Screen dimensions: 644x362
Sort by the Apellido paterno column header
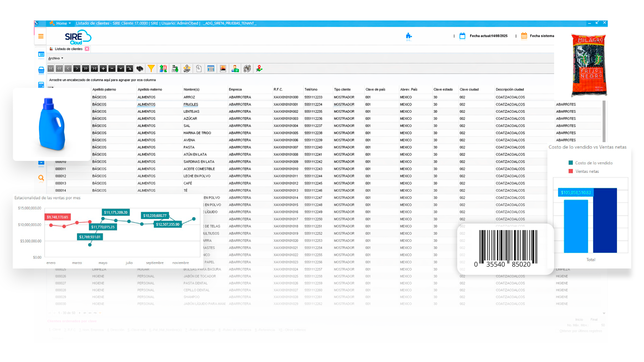pos(104,89)
